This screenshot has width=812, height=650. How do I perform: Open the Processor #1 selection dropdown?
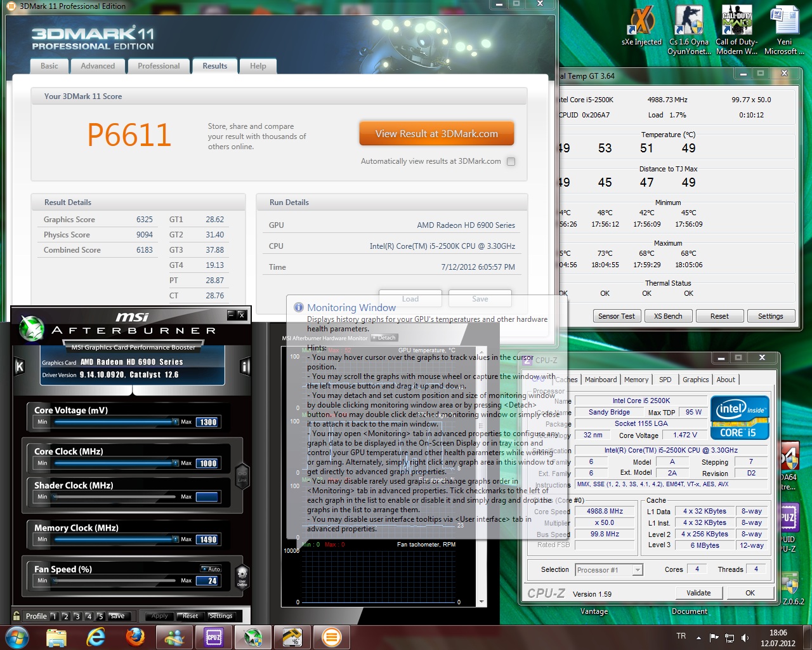point(609,570)
